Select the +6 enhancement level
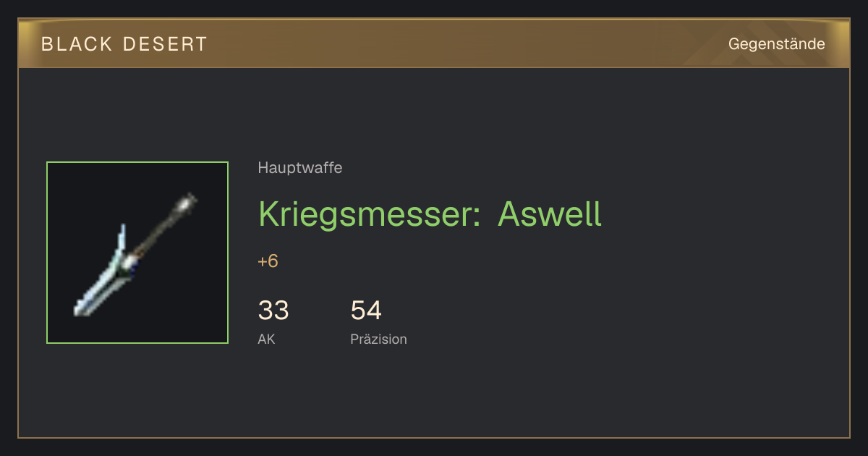Screen dimensions: 868x456 point(268,261)
